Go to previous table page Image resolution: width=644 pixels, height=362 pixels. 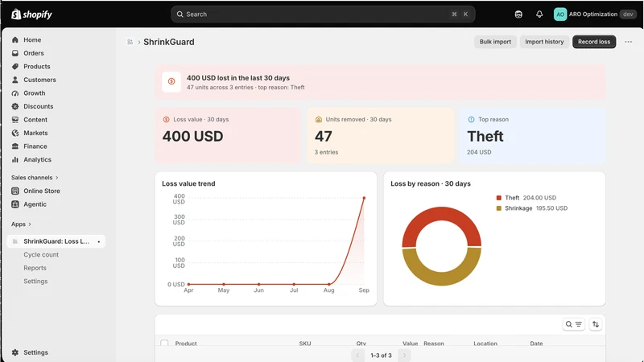tap(357, 356)
